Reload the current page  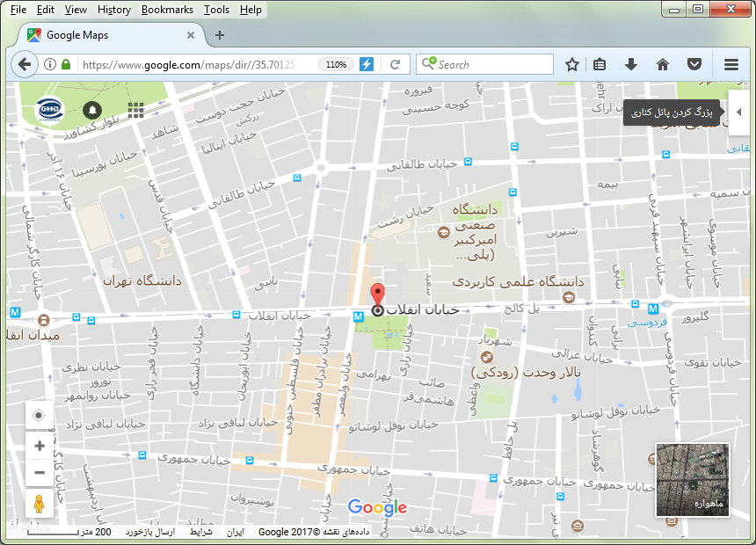pyautogui.click(x=395, y=64)
